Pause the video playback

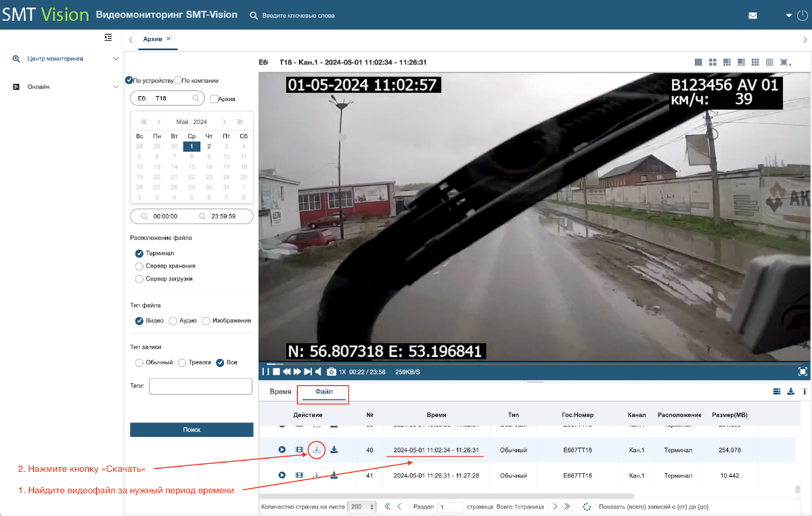coord(266,372)
